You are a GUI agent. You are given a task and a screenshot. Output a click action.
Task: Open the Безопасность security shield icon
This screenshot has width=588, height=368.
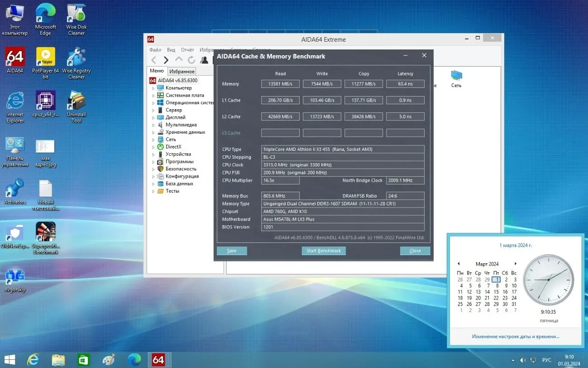pos(159,169)
